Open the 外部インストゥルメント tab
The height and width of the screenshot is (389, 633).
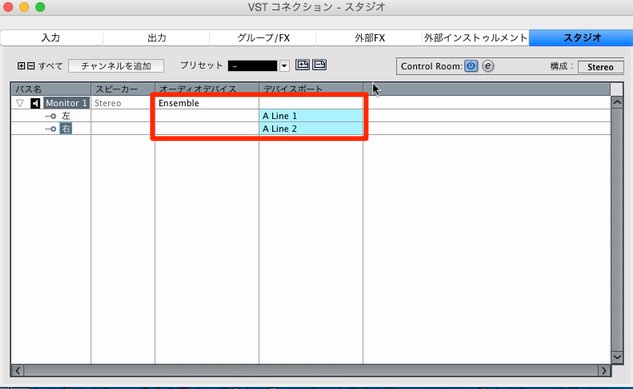(x=476, y=38)
